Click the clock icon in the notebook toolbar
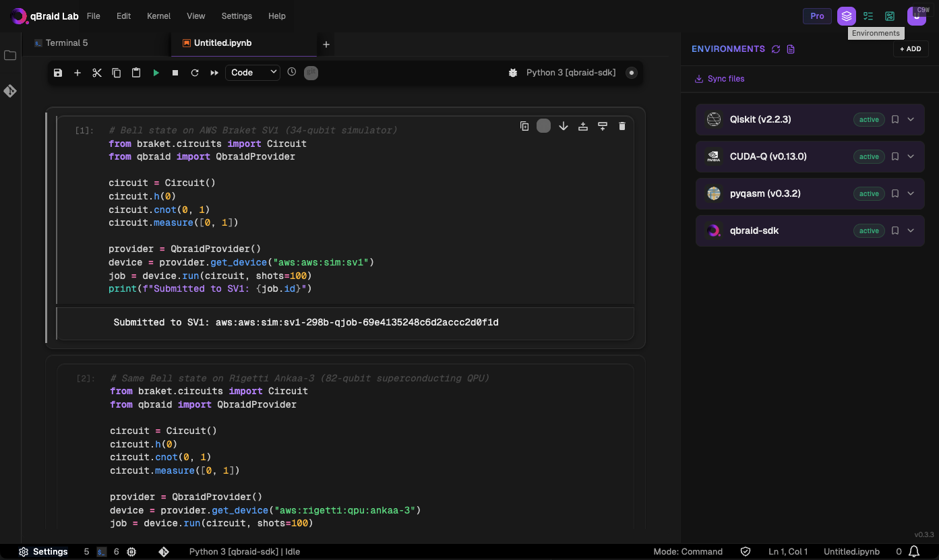 click(291, 71)
